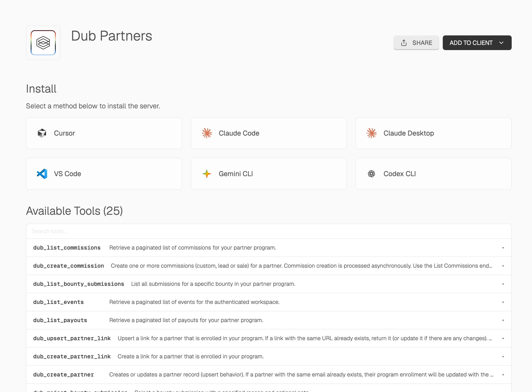Expand the dub_list_commissions row arrow
Image resolution: width=532 pixels, height=392 pixels.
coord(503,248)
